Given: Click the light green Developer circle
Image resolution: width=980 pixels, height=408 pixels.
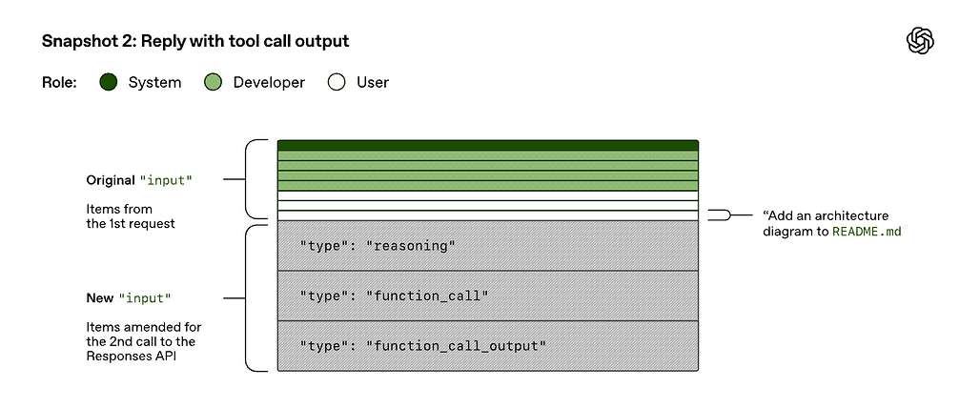Looking at the screenshot, I should point(213,83).
